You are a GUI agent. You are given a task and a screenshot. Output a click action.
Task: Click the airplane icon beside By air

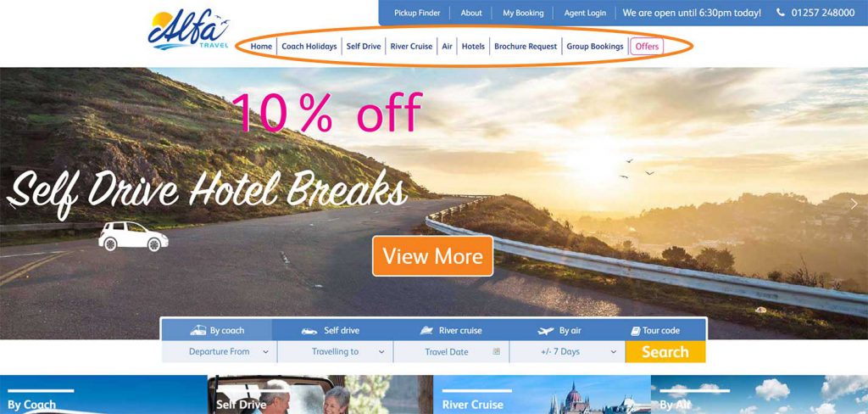(546, 331)
